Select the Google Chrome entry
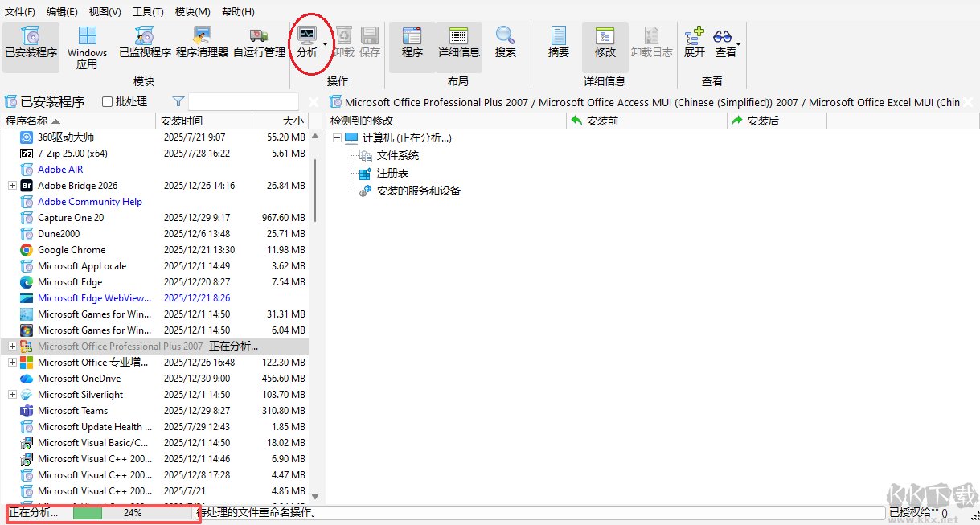The image size is (980, 525). click(x=154, y=250)
